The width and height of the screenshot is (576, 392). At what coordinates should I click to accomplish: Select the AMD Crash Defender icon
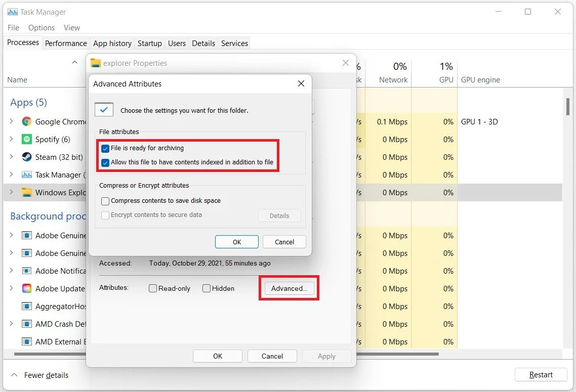click(x=26, y=324)
